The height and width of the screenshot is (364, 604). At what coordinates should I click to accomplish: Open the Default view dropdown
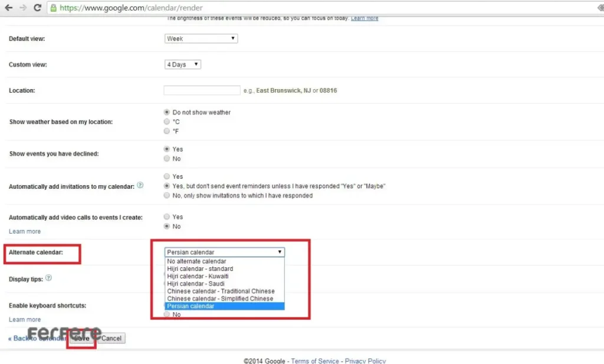click(x=201, y=38)
